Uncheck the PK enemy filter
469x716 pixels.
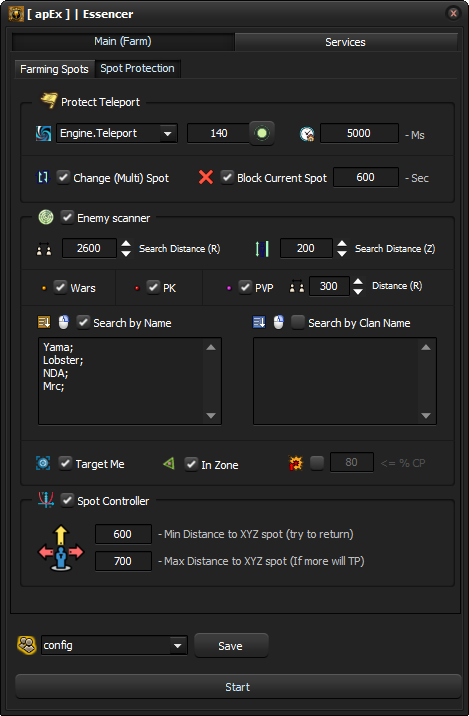(153, 287)
